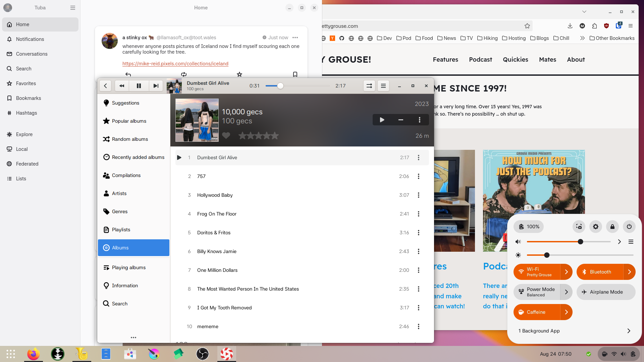Open the browser Downloads icon
Viewport: 644px width, 362px height.
(570, 26)
